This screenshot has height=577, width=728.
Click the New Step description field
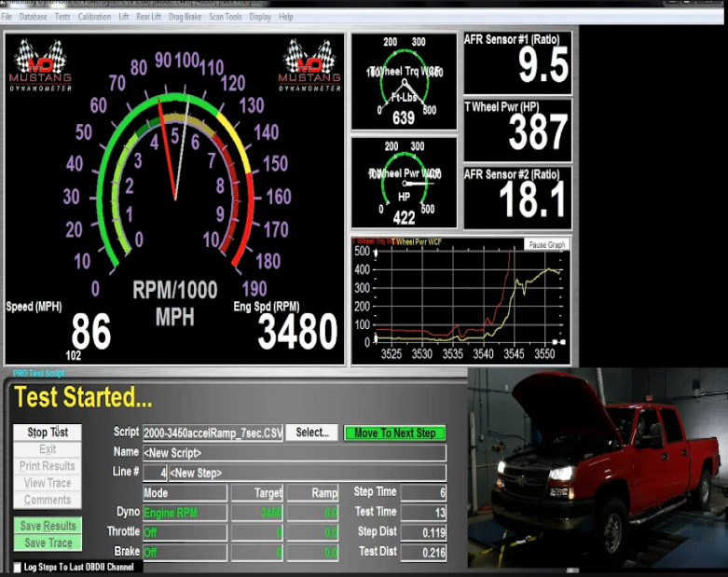308,473
